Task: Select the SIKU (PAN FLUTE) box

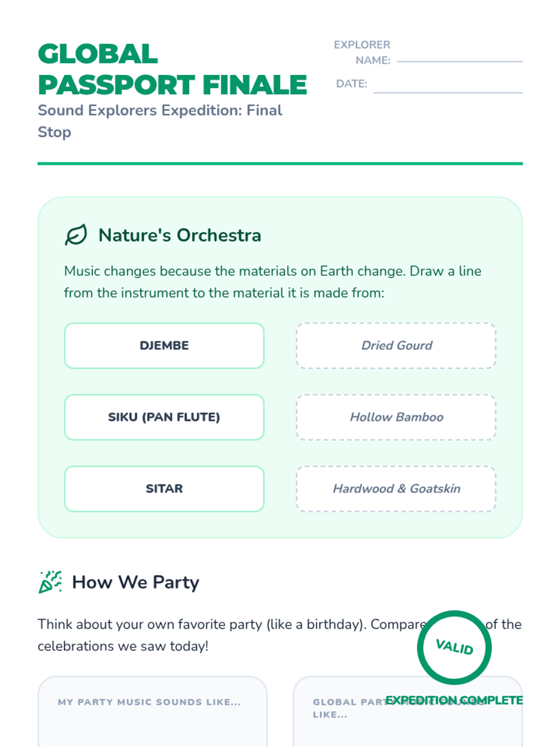Action: (x=164, y=417)
